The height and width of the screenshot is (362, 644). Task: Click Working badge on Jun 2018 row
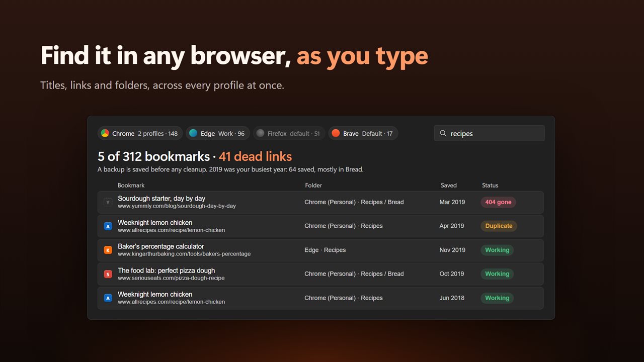coord(497,298)
